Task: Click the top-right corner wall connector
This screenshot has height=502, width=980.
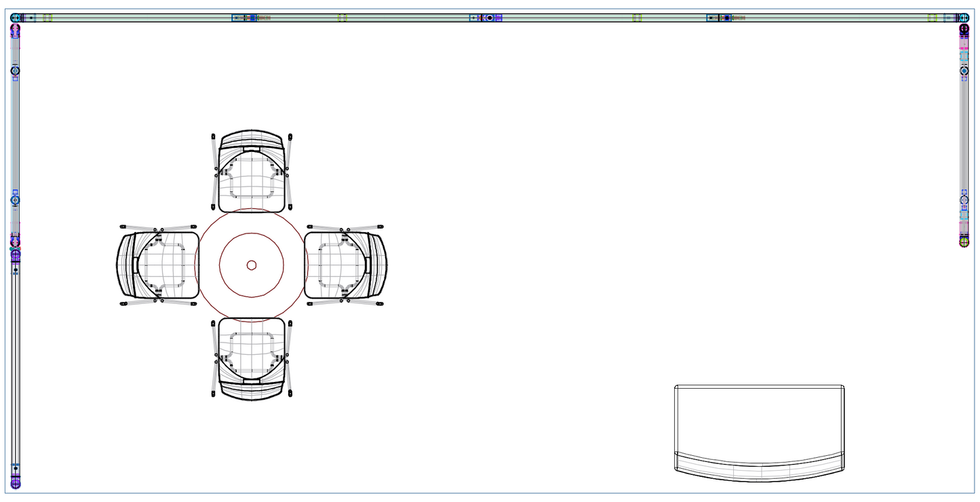Action: coord(963,18)
